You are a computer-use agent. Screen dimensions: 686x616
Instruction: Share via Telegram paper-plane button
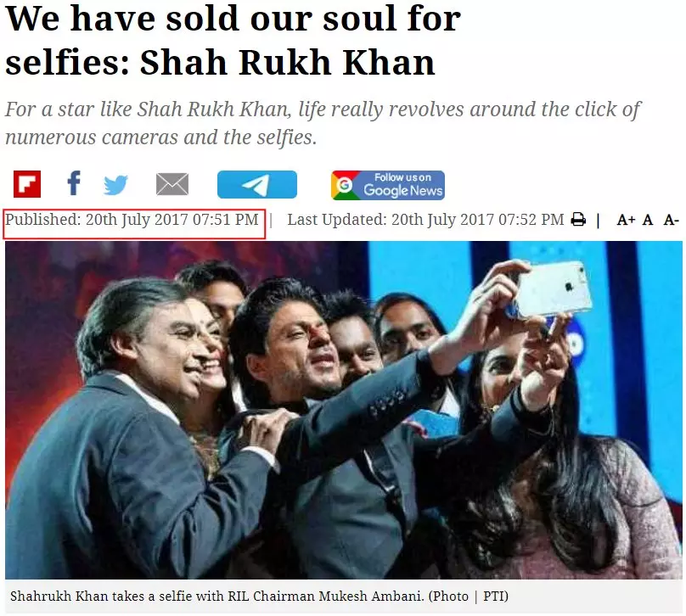257,184
